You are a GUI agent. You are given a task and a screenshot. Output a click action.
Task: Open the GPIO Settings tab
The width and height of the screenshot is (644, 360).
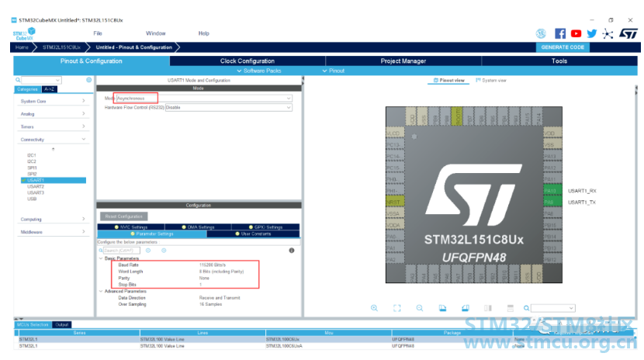pos(265,227)
